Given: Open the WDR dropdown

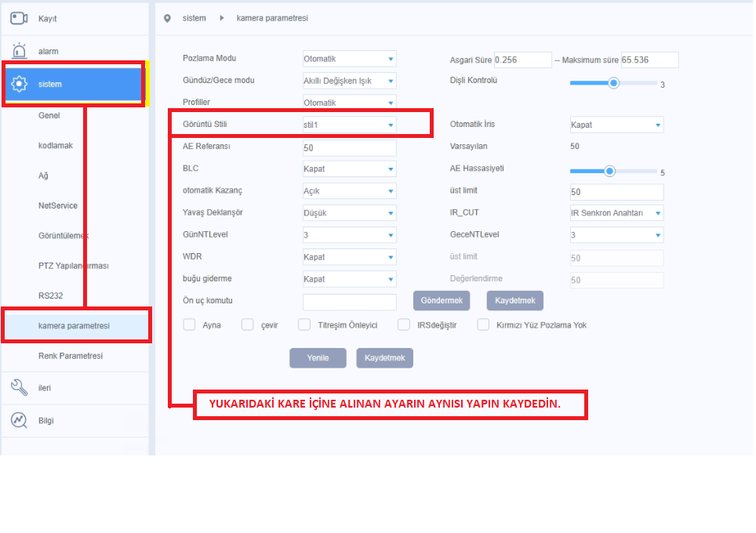Looking at the screenshot, I should click(349, 257).
